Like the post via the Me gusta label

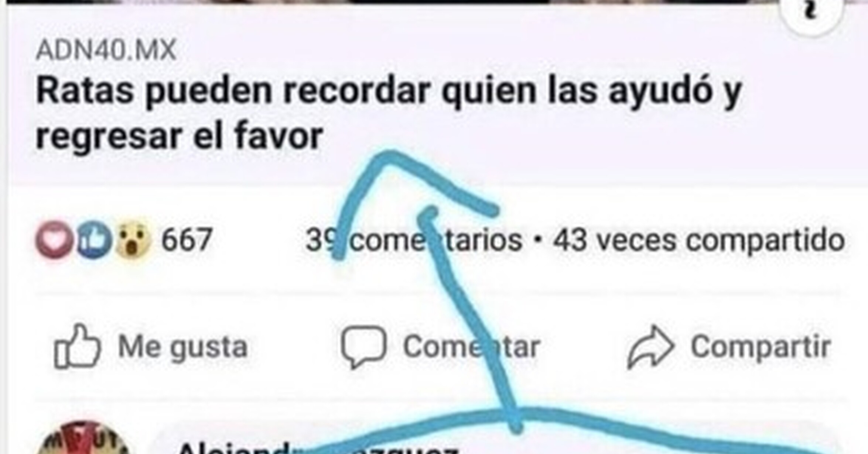point(183,347)
